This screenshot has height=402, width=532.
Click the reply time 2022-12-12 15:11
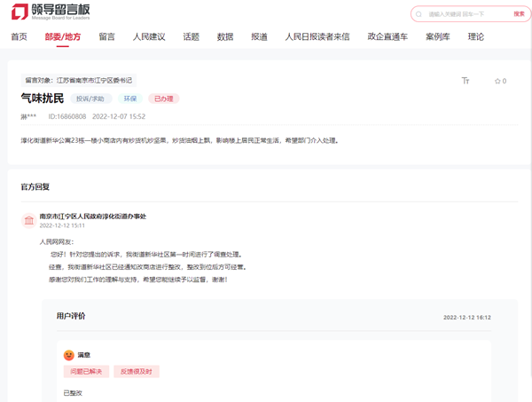pyautogui.click(x=62, y=225)
